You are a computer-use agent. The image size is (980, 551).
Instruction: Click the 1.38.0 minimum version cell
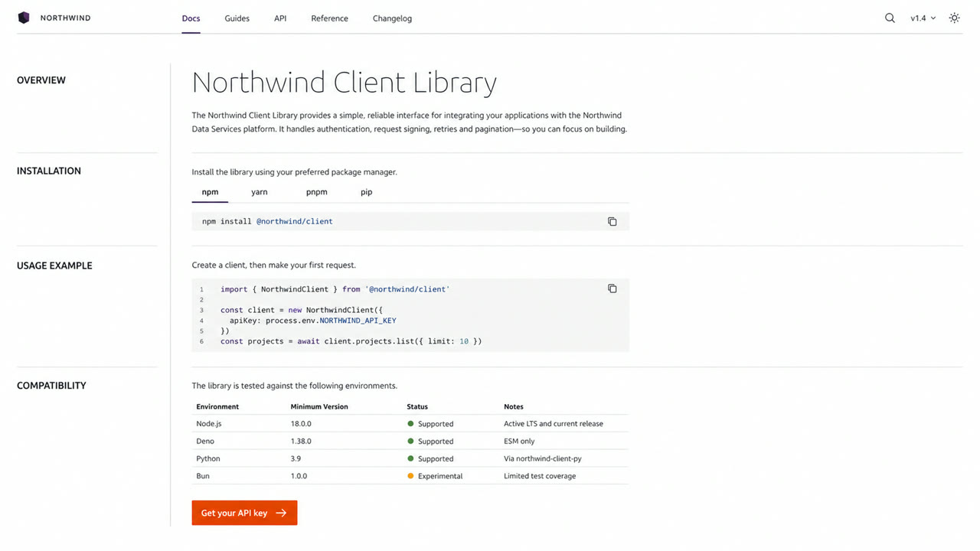click(x=301, y=441)
